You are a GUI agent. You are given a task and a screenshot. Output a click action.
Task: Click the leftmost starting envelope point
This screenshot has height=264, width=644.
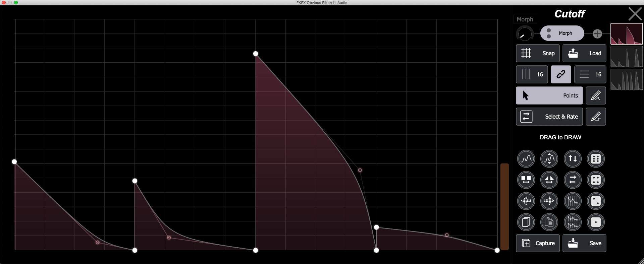(x=14, y=162)
